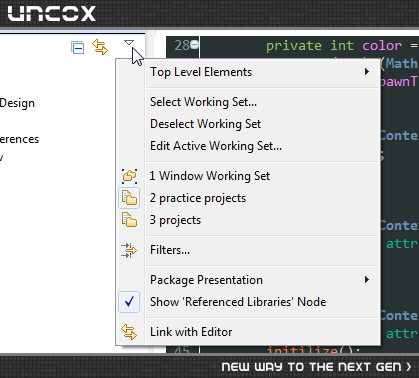The image size is (419, 378).
Task: Toggle the Link with Editor toolbar icon
Action: point(100,47)
